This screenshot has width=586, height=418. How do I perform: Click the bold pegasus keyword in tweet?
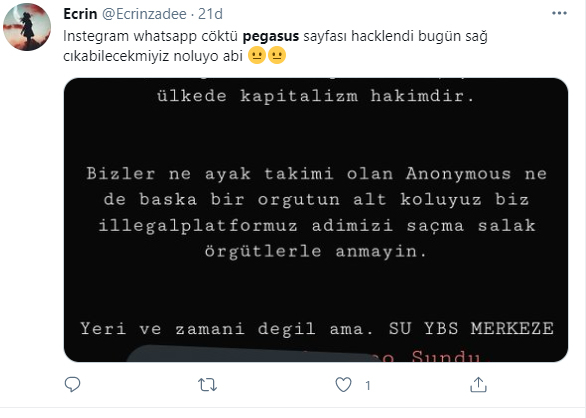tap(271, 36)
